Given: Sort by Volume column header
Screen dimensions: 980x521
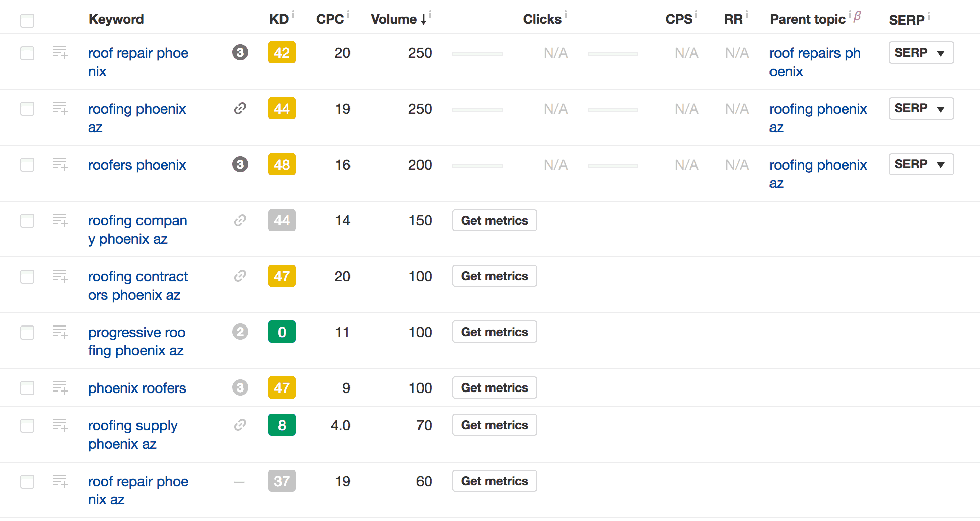Looking at the screenshot, I should point(398,19).
